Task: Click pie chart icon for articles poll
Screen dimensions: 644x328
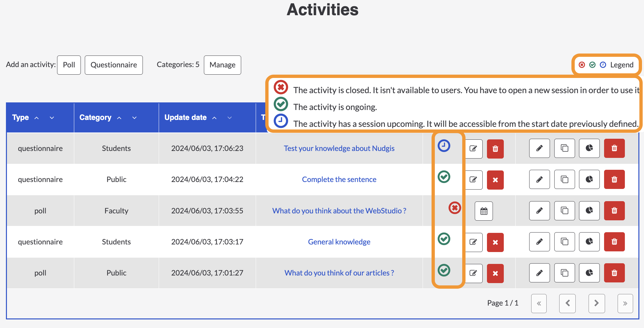Action: (x=589, y=273)
